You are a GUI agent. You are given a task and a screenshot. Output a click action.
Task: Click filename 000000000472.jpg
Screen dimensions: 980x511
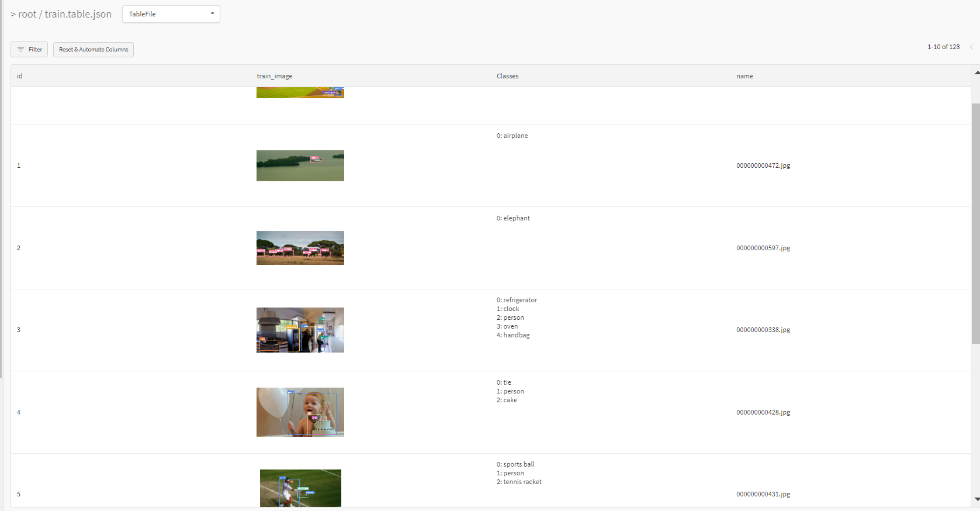[763, 165]
